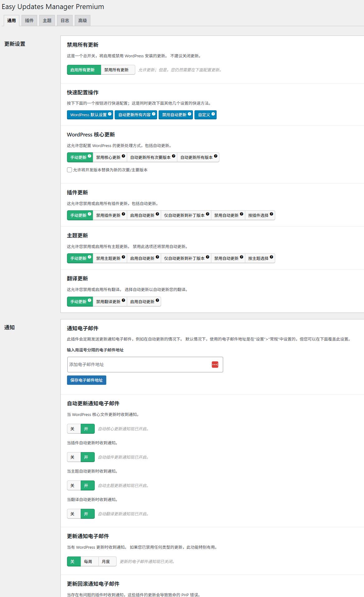Select 禁用核心更新 option

(x=110, y=157)
